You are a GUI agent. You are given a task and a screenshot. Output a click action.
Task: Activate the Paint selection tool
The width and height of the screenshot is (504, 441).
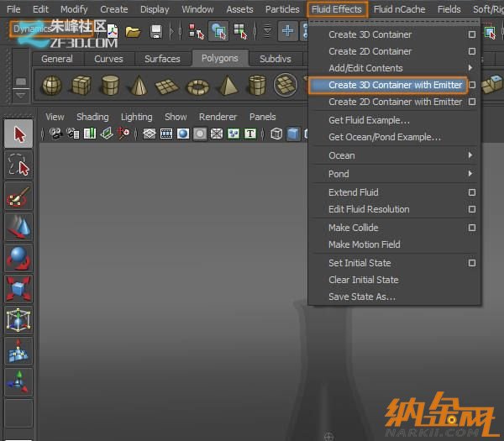coord(18,196)
